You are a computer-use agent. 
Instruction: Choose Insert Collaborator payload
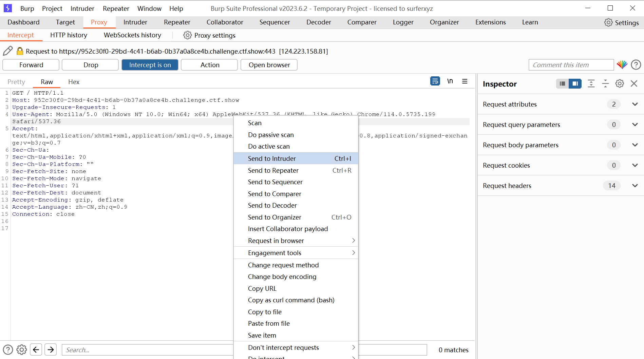296,229
